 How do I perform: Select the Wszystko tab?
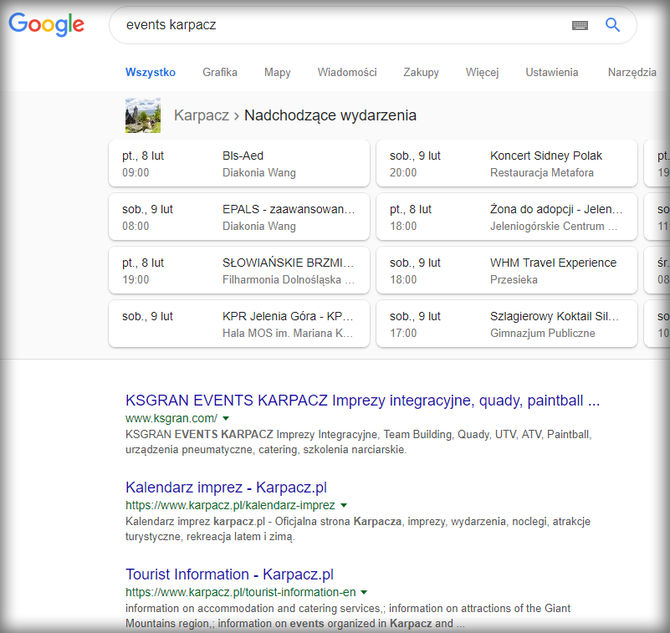(150, 72)
